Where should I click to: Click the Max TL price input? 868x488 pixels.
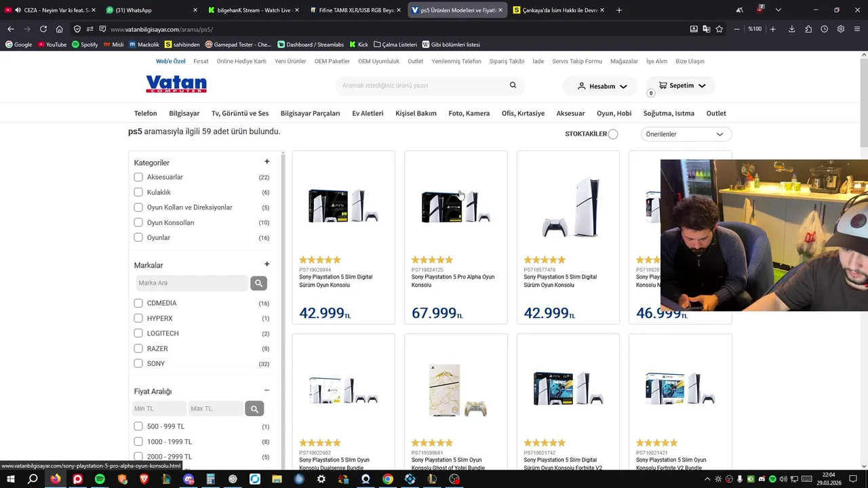point(215,409)
